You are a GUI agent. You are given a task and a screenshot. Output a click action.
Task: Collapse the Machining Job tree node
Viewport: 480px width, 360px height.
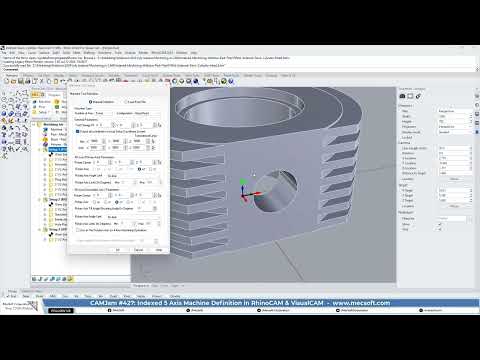(x=34, y=124)
